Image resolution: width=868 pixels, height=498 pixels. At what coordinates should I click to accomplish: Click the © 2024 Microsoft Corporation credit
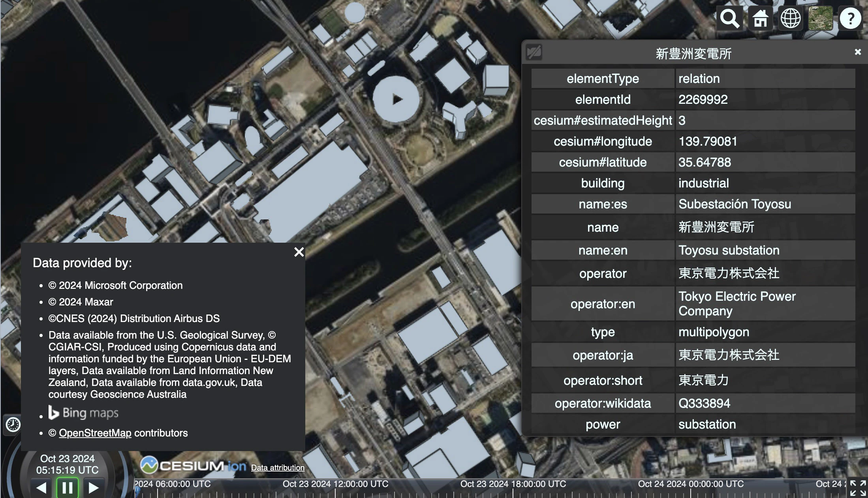tap(115, 285)
